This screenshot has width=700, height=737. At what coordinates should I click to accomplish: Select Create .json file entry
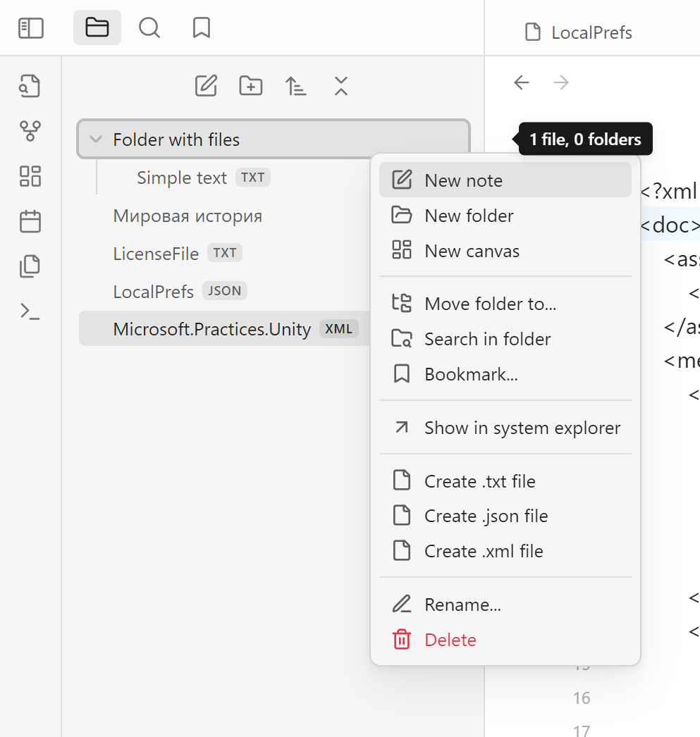click(x=505, y=516)
